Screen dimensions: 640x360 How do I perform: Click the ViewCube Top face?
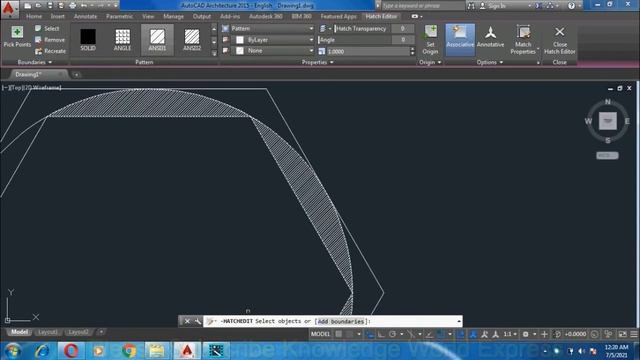pos(608,121)
